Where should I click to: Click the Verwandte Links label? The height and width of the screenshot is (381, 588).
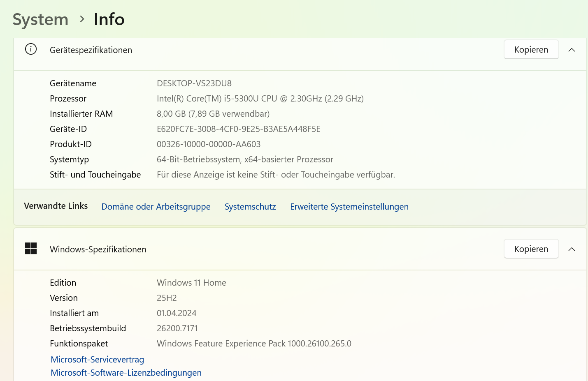pos(56,206)
